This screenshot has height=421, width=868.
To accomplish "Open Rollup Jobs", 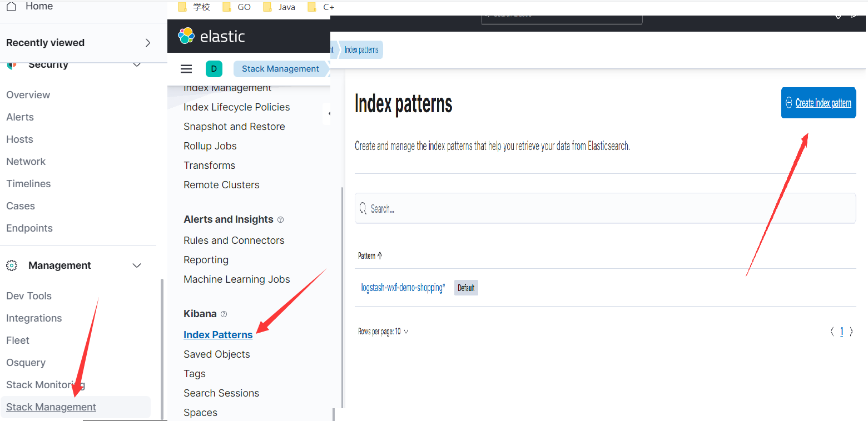I will click(x=210, y=146).
